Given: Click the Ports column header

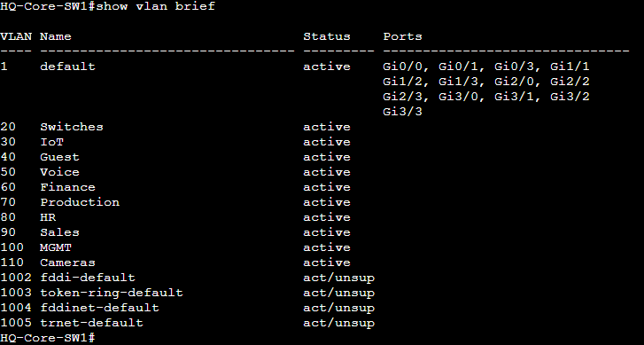Looking at the screenshot, I should tap(402, 36).
